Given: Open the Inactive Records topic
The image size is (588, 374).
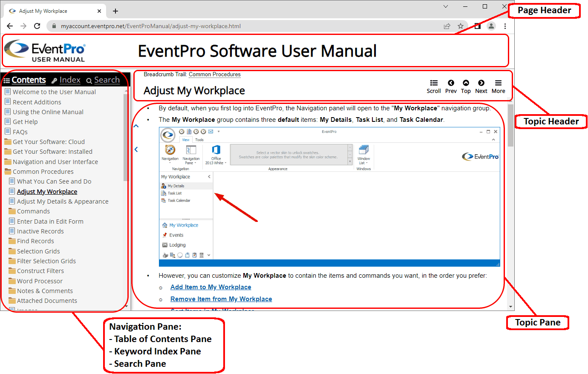Looking at the screenshot, I should pos(37,231).
